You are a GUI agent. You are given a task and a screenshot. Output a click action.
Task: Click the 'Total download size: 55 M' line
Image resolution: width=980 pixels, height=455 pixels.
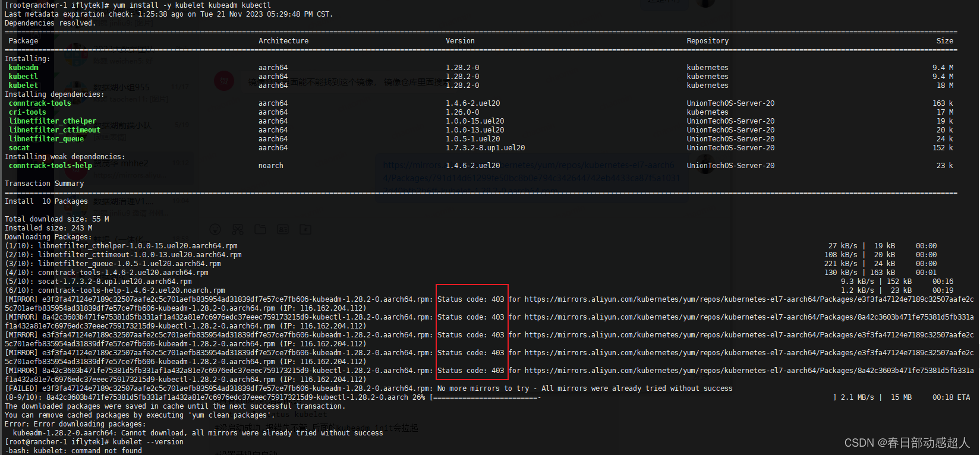tap(57, 219)
